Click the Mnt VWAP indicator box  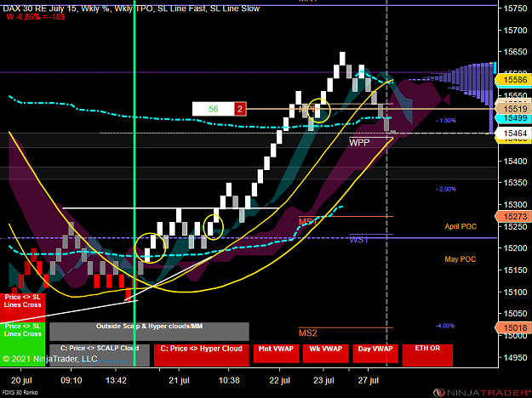[276, 354]
